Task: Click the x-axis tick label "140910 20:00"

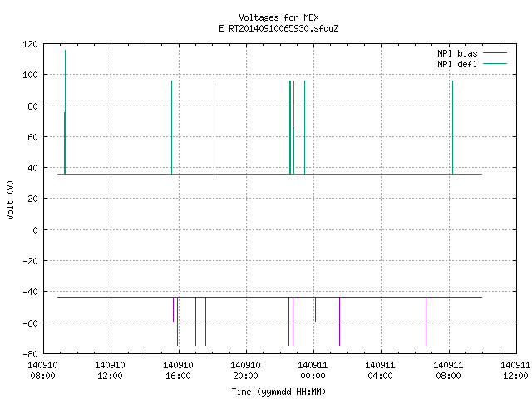Action: coord(245,371)
